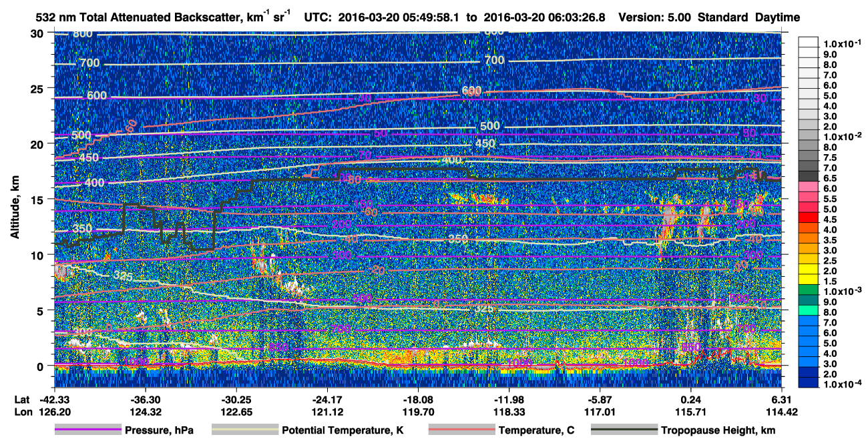Viewport: 868px width, 445px height.
Task: Click the latitude value -18.08
Action: [418, 399]
